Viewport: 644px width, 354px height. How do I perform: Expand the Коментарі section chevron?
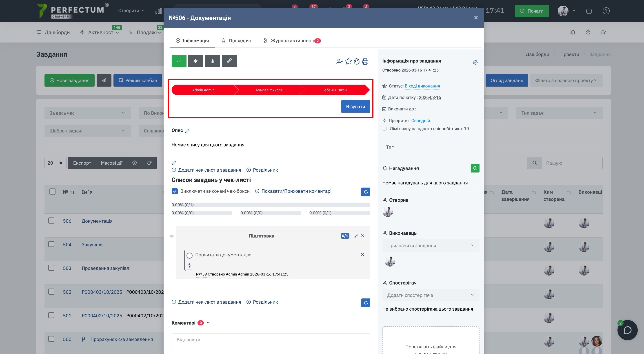208,323
